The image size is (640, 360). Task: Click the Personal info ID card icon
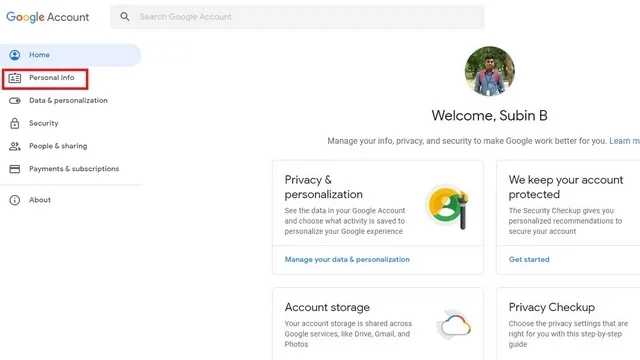click(x=15, y=78)
